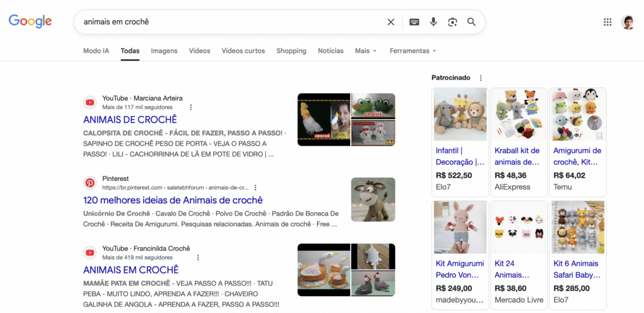Image resolution: width=644 pixels, height=313 pixels.
Task: Click the white dogs LILI thumbnail
Action: 374,133
